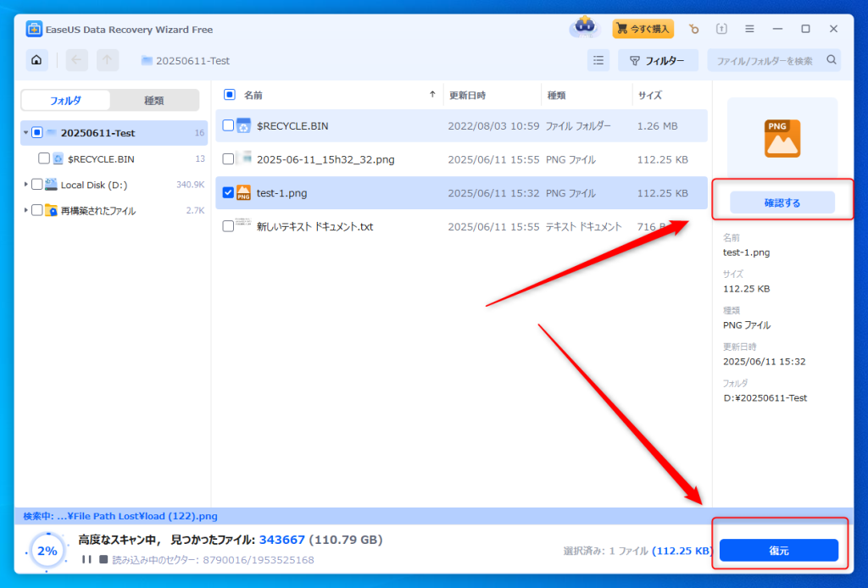Viewport: 868px width, 588px height.
Task: Click the large PNG preview icon
Action: 782,138
